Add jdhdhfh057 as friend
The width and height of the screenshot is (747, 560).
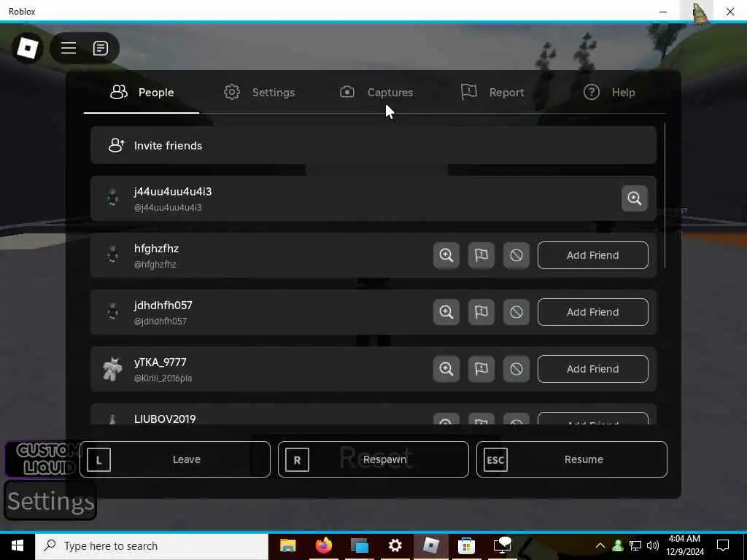point(592,312)
